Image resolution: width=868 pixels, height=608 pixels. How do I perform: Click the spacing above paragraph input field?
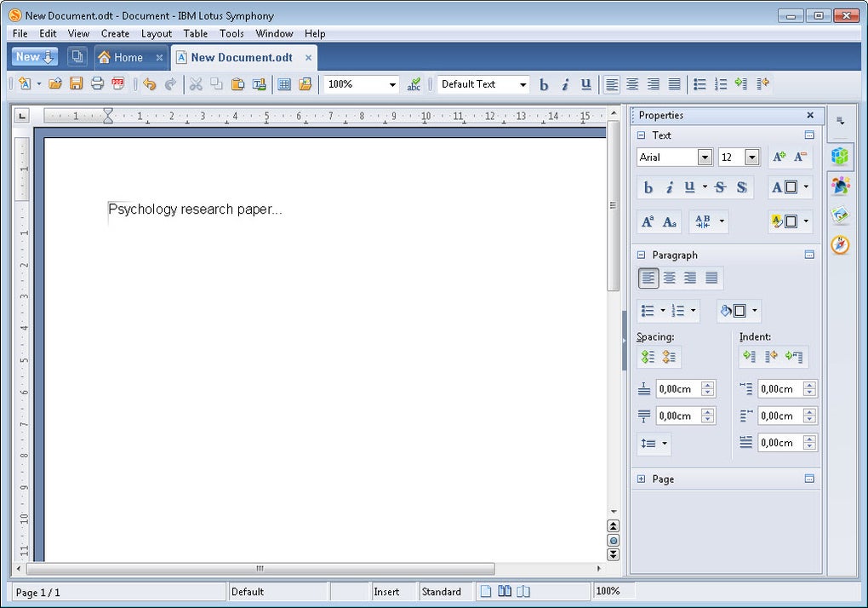click(x=678, y=388)
